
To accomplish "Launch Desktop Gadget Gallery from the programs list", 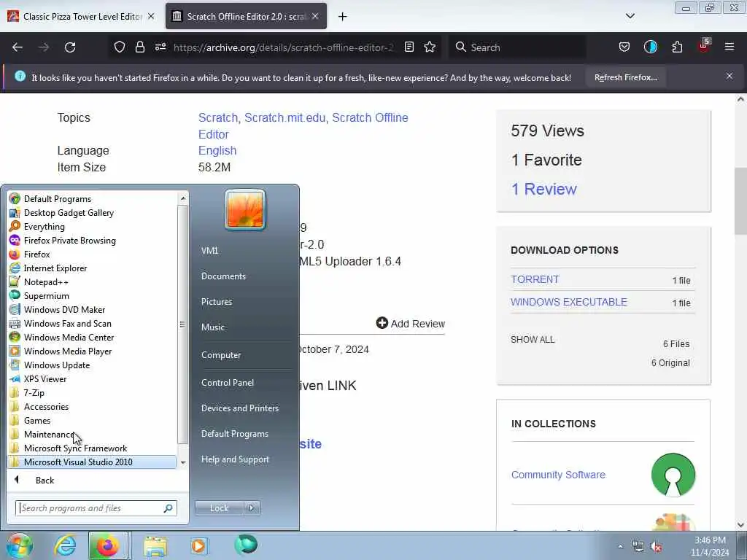I will coord(93,213).
